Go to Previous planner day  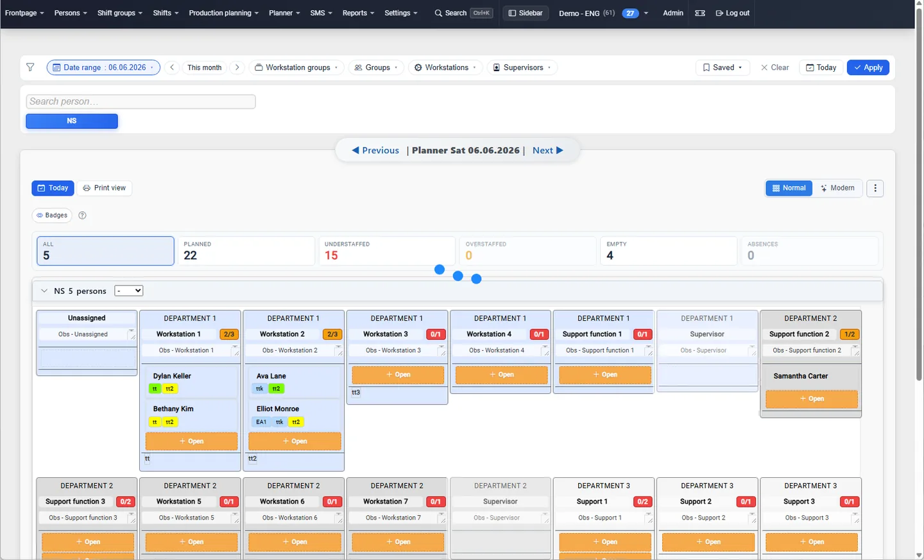[375, 151]
